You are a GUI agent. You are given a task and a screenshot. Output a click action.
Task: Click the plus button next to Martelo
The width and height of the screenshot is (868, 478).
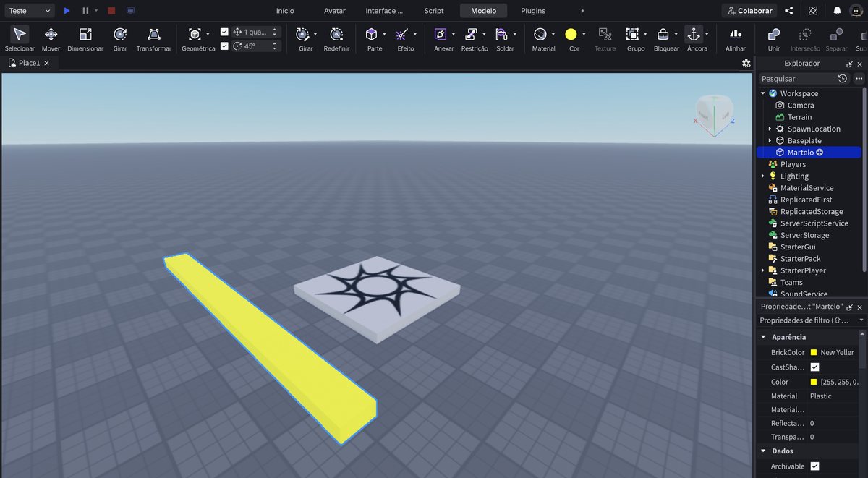820,153
